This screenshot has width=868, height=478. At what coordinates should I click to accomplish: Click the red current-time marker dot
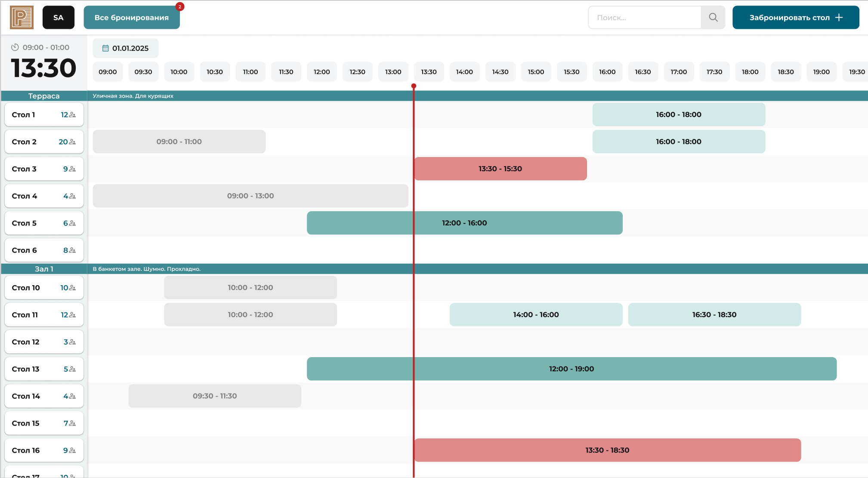pos(414,86)
